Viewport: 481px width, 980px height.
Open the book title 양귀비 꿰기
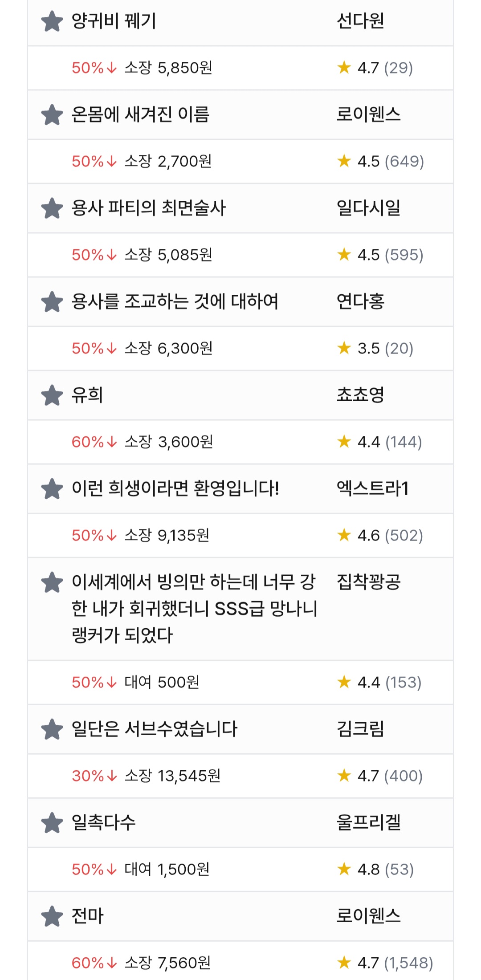114,21
